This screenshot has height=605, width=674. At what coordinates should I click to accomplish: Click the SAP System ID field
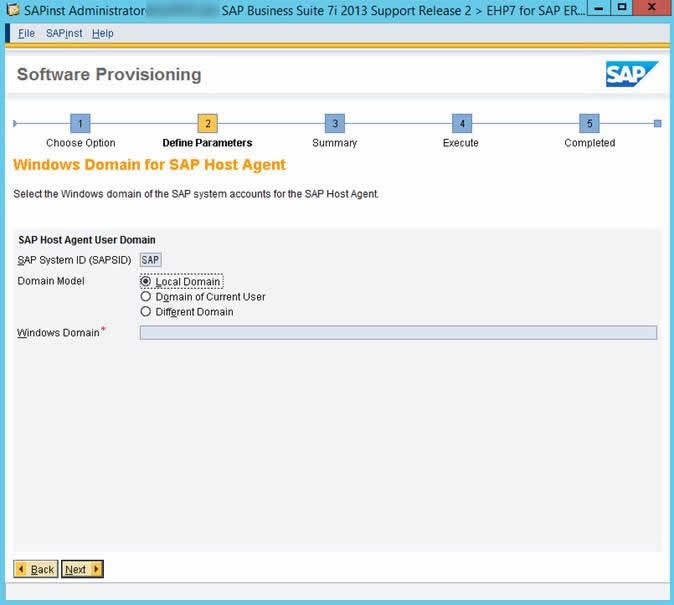[150, 260]
